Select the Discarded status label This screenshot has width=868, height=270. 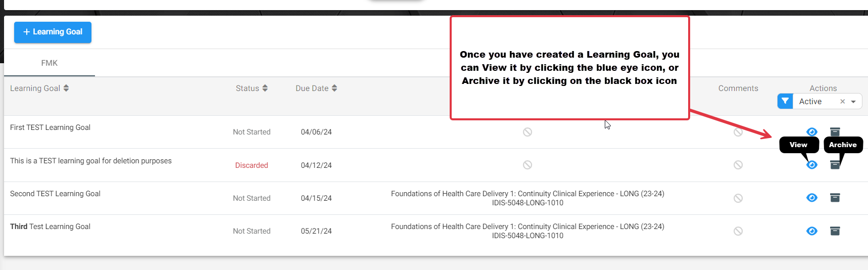[x=252, y=165]
